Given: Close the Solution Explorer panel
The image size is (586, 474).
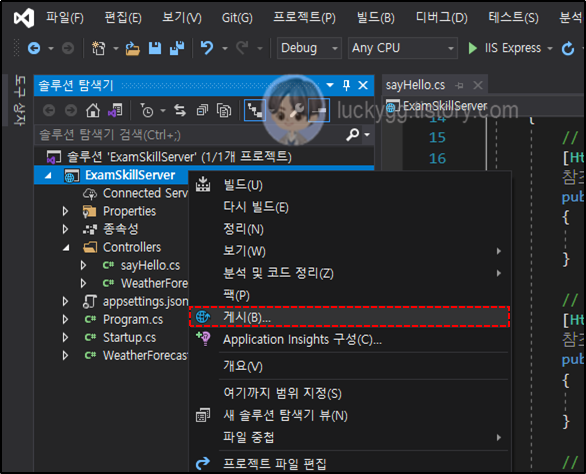Looking at the screenshot, I should (x=363, y=85).
